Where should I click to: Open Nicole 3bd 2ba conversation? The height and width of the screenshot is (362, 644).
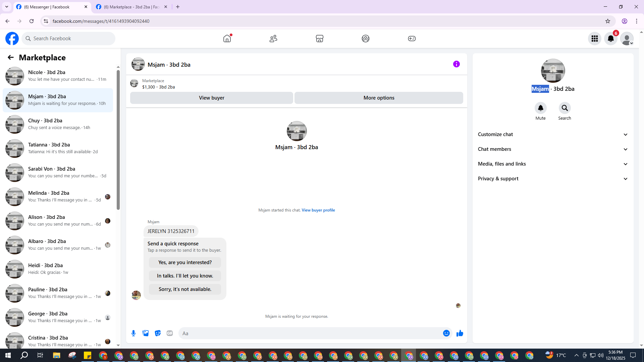tap(58, 76)
